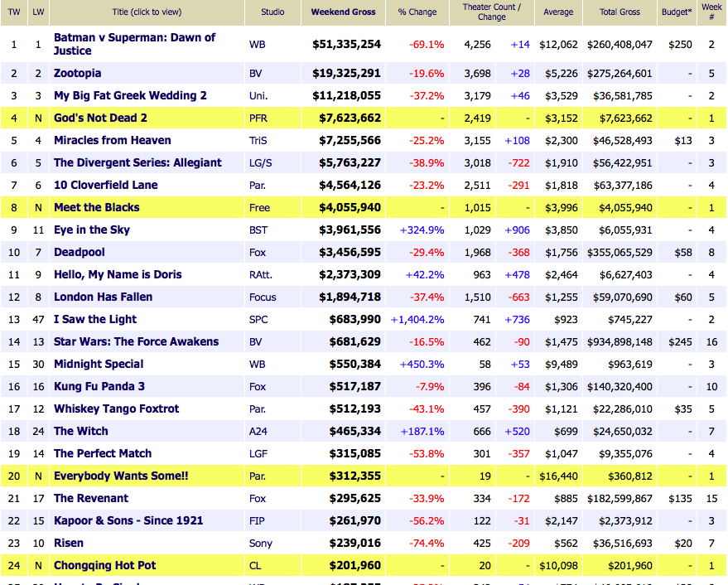Image resolution: width=728 pixels, height=585 pixels.
Task: Select total gross $355,065,529
Action: pos(620,252)
